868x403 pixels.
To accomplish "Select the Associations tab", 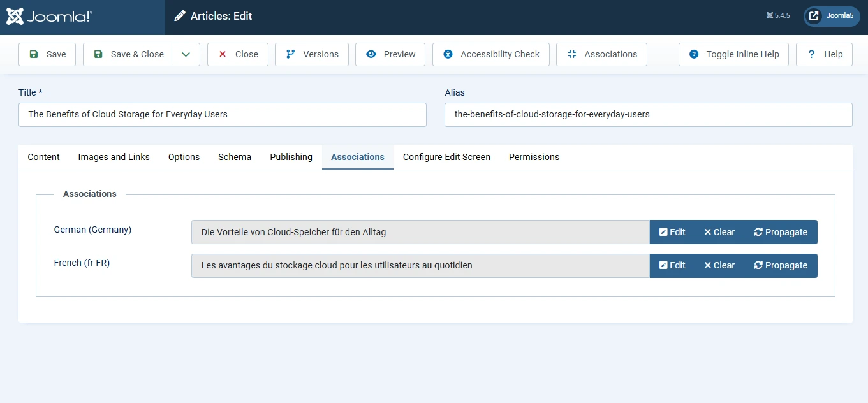I will click(358, 157).
